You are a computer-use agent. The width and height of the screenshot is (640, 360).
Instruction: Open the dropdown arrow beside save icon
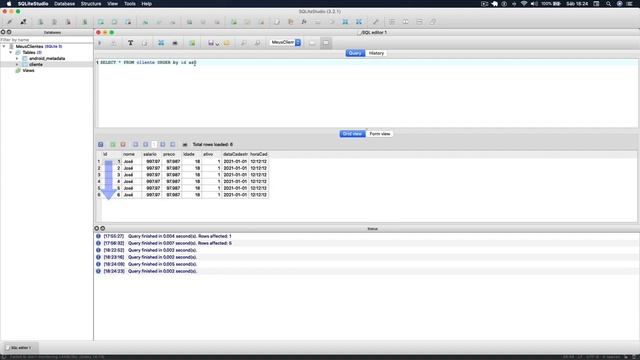point(217,44)
